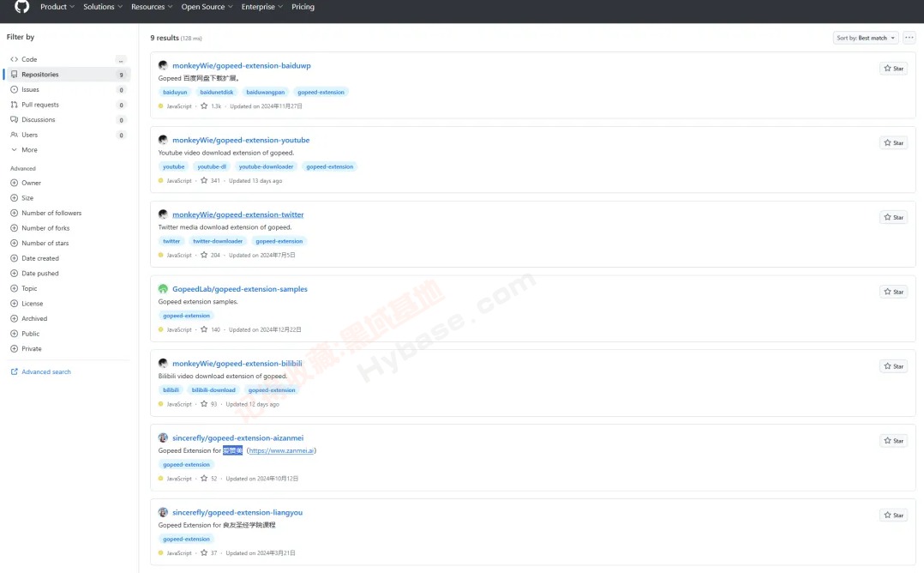
Task: Filter results by Pull requests
Action: (67, 105)
